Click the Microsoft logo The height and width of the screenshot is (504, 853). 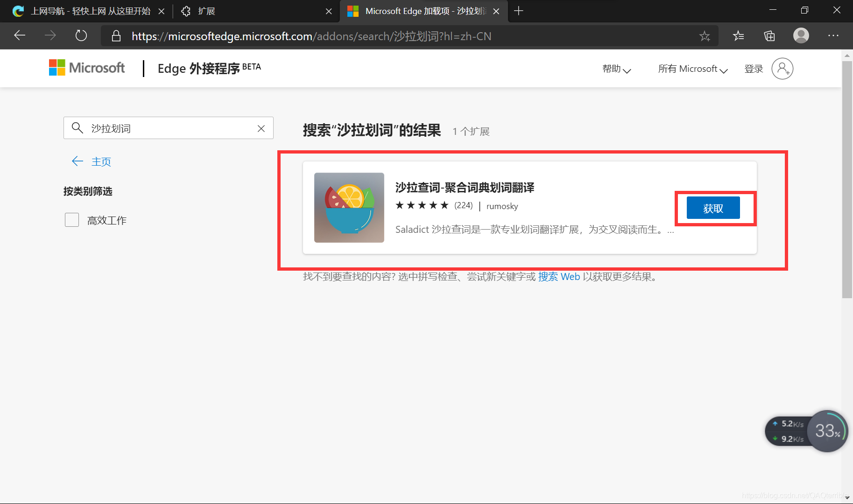point(87,68)
